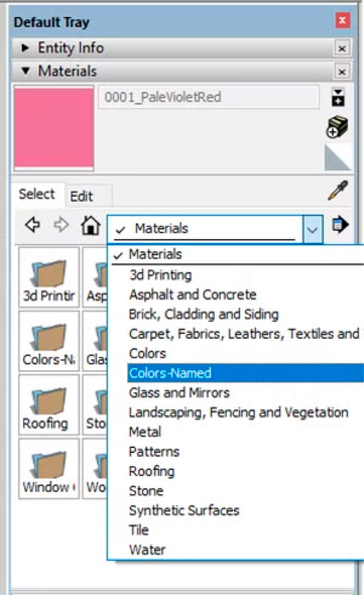
Task: Switch to the Select tab
Action: coord(37,194)
